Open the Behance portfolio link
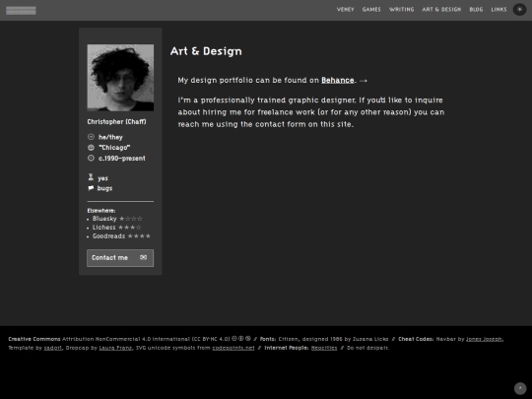This screenshot has height=399, width=532. [338, 80]
